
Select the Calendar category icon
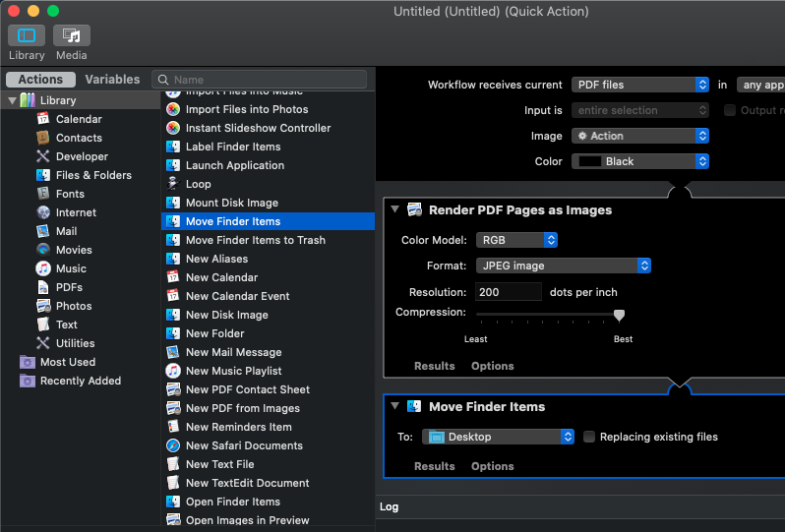[x=43, y=119]
